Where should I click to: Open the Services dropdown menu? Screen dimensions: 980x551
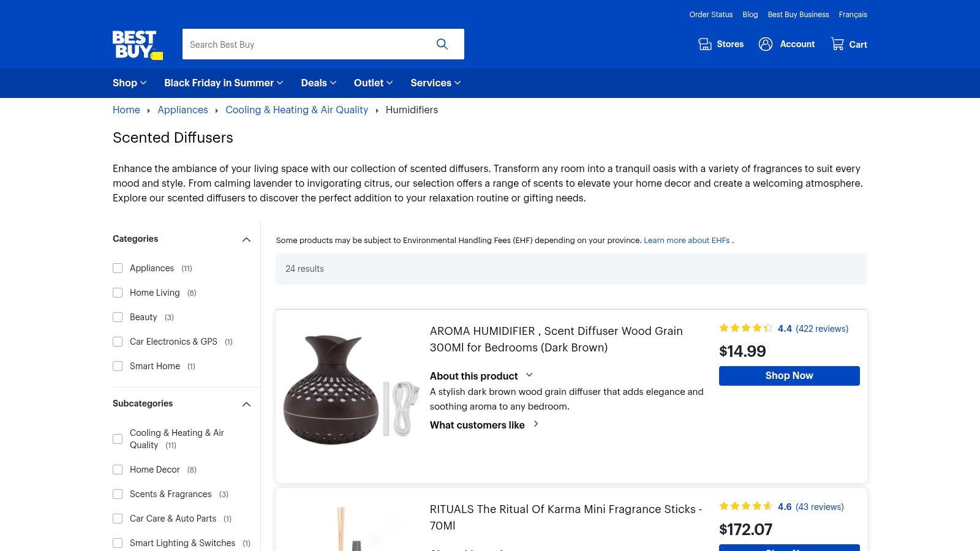tap(435, 83)
